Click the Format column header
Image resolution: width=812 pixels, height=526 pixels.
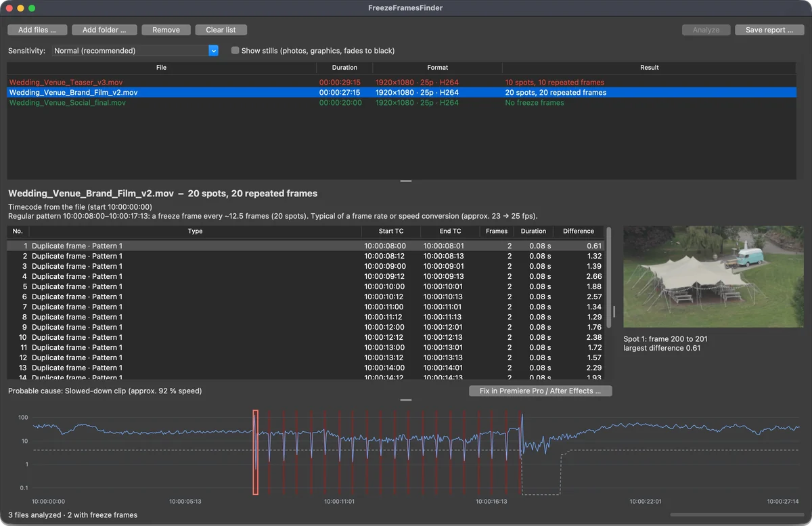(x=438, y=68)
